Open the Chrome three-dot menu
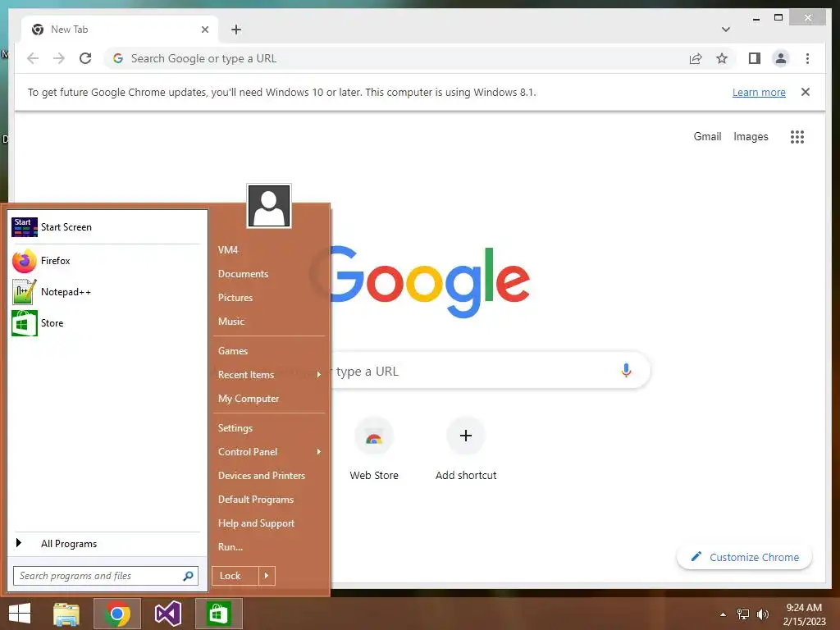 pyautogui.click(x=807, y=58)
